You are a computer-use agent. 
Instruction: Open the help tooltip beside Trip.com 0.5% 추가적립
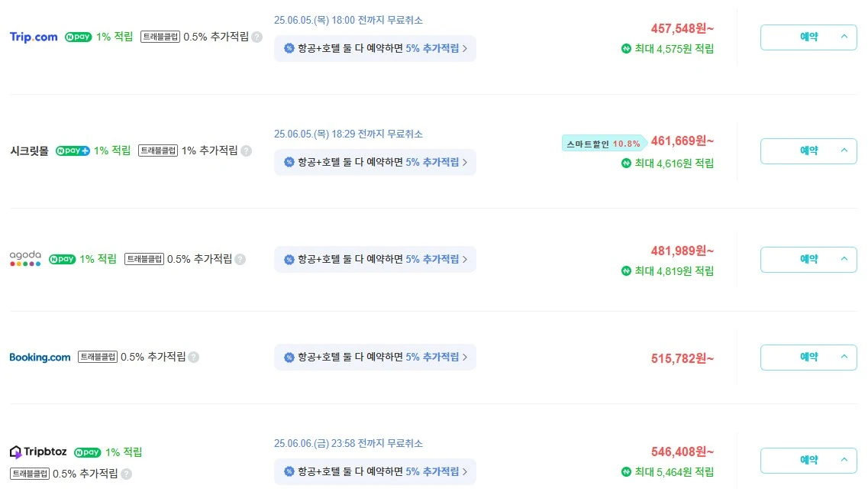tap(257, 37)
